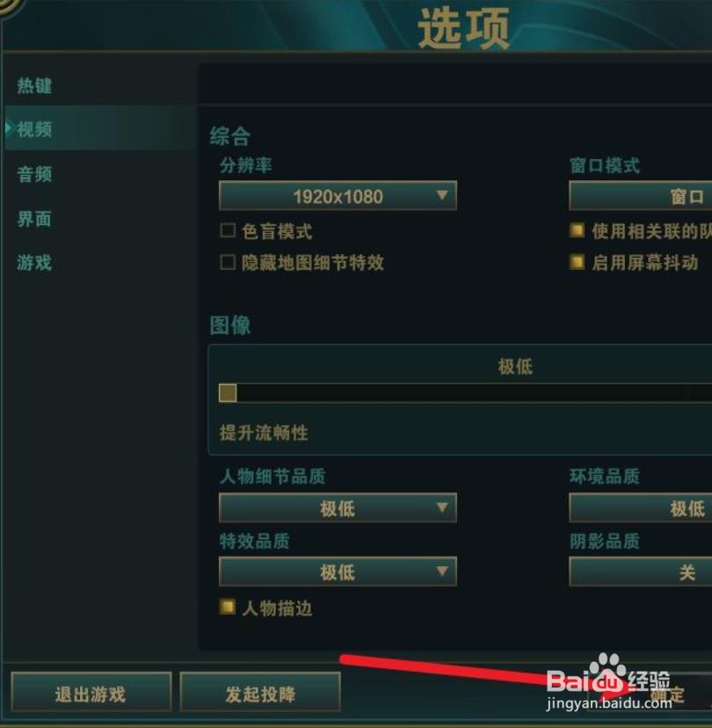Open the 阴影品质 dropdown set to 关
The width and height of the screenshot is (712, 728).
click(641, 571)
